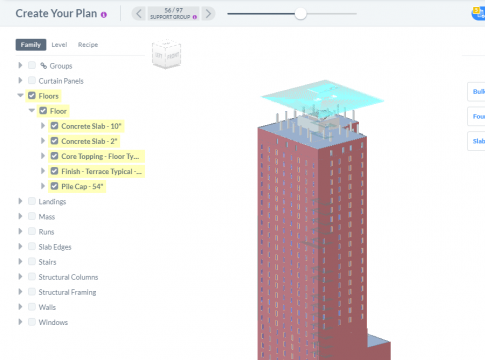
Task: Check the Slab Edges checkbox
Action: coord(32,246)
